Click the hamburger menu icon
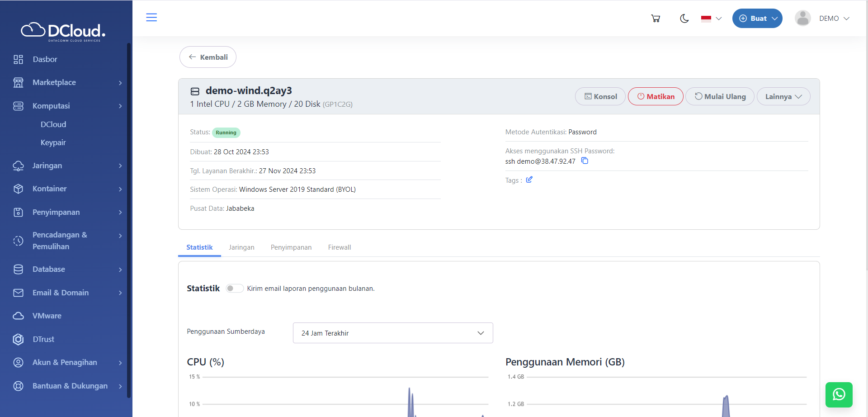The height and width of the screenshot is (417, 868). coord(151,18)
